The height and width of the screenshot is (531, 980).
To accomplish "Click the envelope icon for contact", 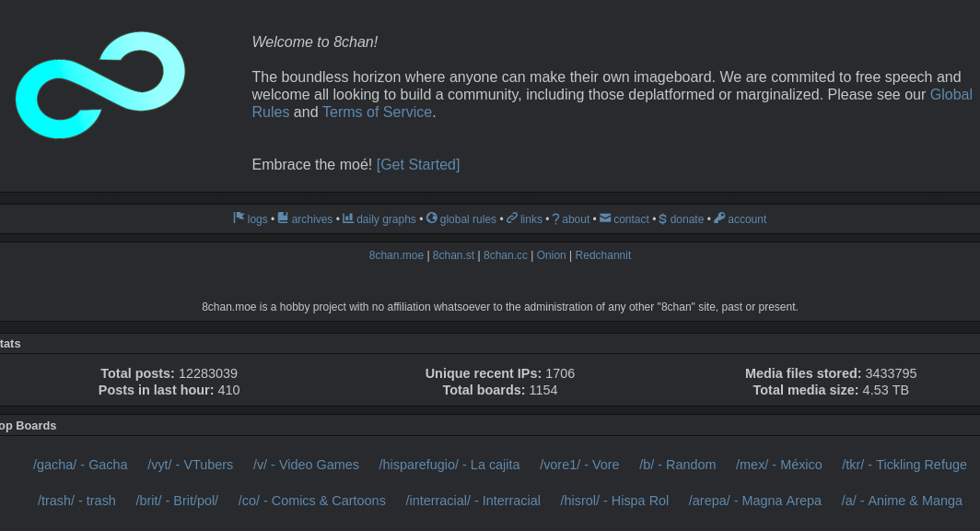I will 605,218.
